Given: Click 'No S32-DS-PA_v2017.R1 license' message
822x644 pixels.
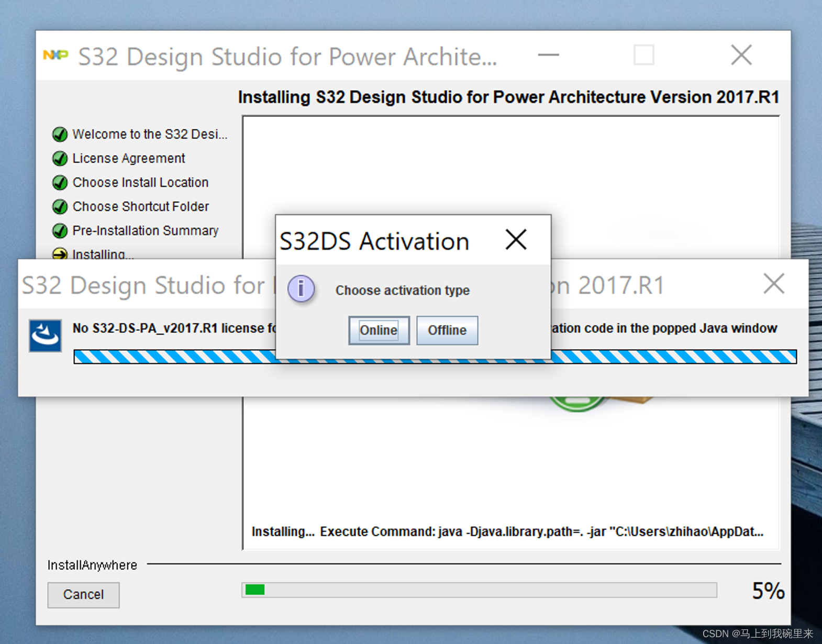Looking at the screenshot, I should (x=175, y=328).
